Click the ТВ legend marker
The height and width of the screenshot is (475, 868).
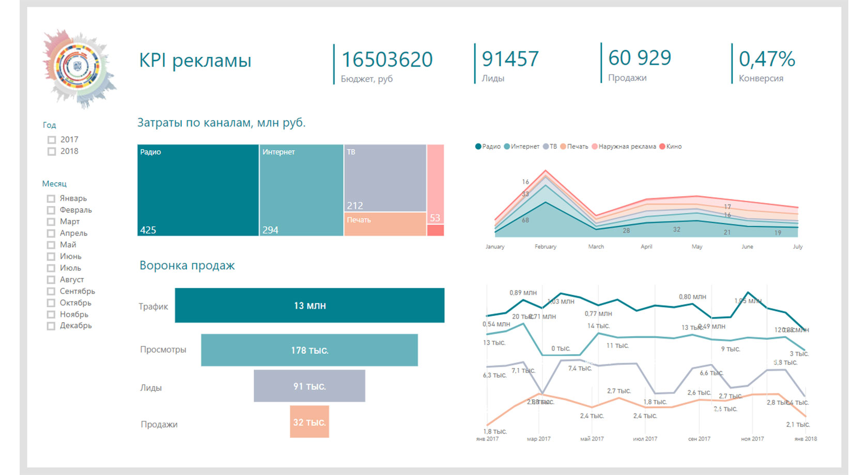[x=546, y=147]
